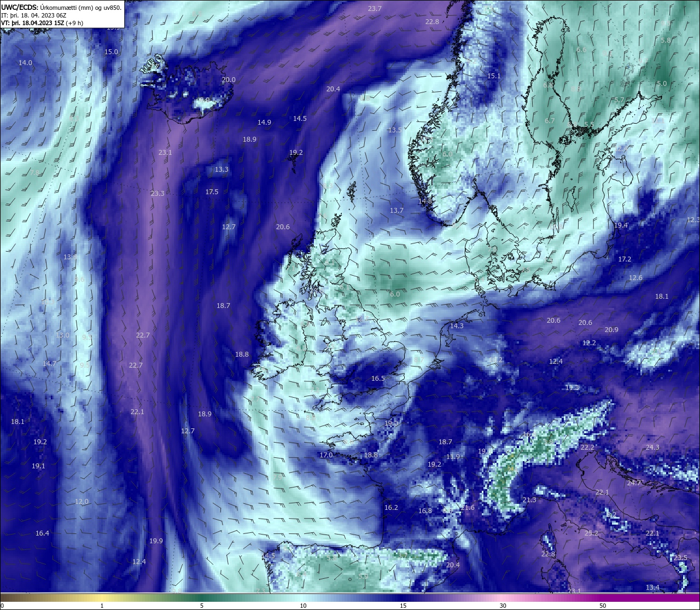Click the 15.0 value west of Iceland
Screen dimensions: 700x610
[x=111, y=52]
